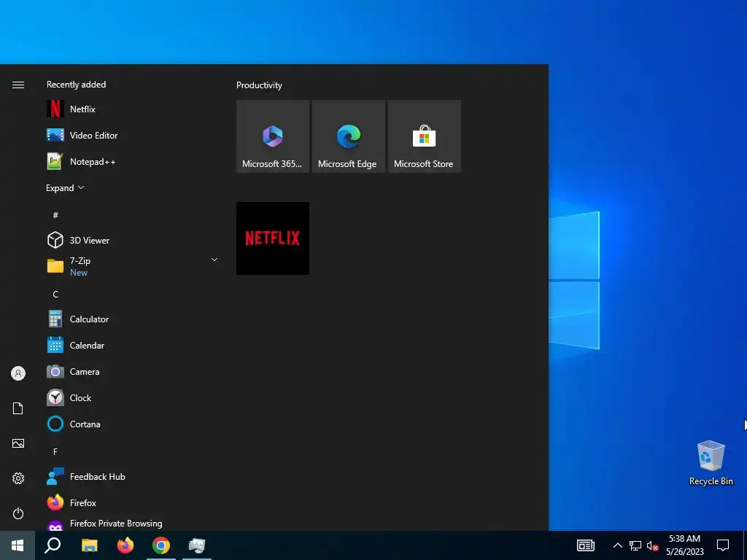Jump to the # letter index
Screen dimensions: 747x560
pos(55,215)
